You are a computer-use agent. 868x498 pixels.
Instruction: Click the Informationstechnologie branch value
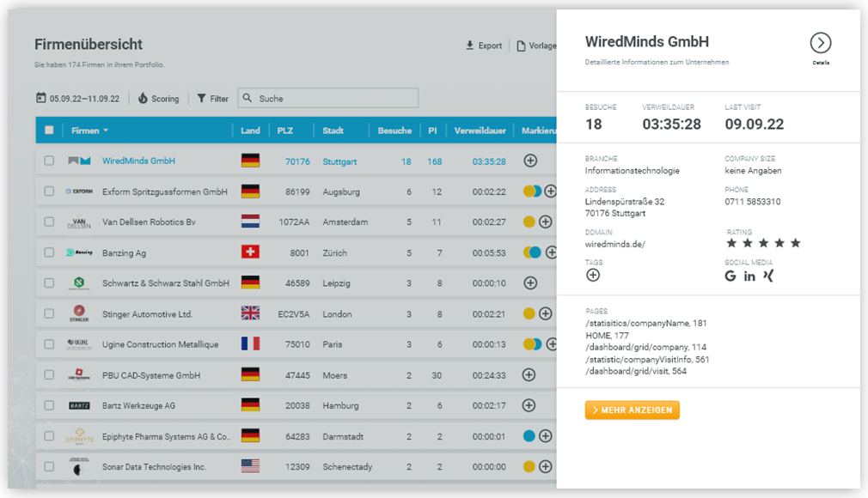pyautogui.click(x=633, y=170)
